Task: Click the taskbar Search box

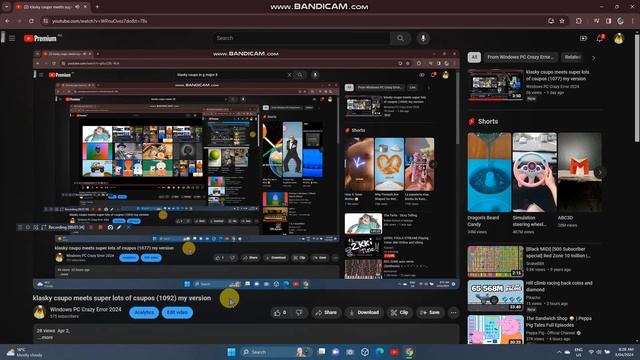Action: (x=276, y=352)
